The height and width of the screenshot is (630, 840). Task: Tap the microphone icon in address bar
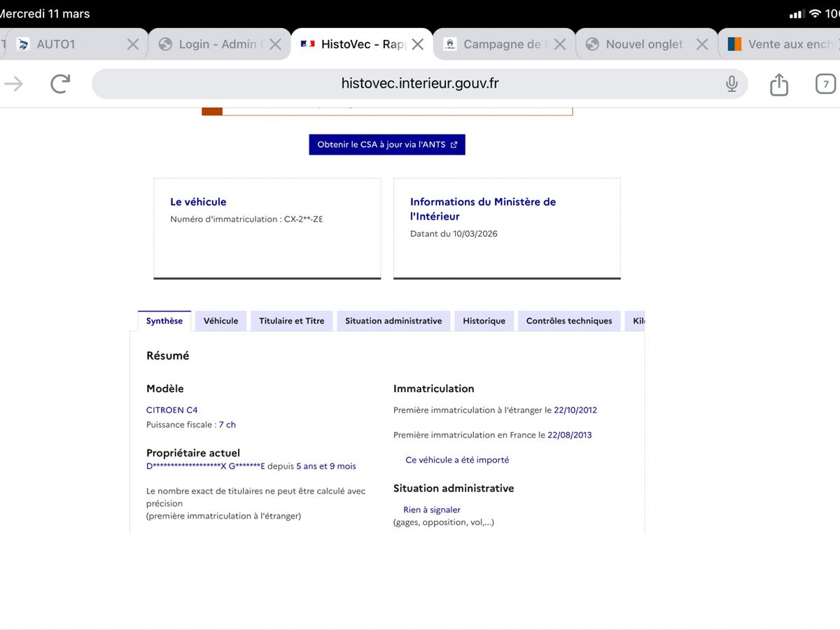[x=731, y=84]
